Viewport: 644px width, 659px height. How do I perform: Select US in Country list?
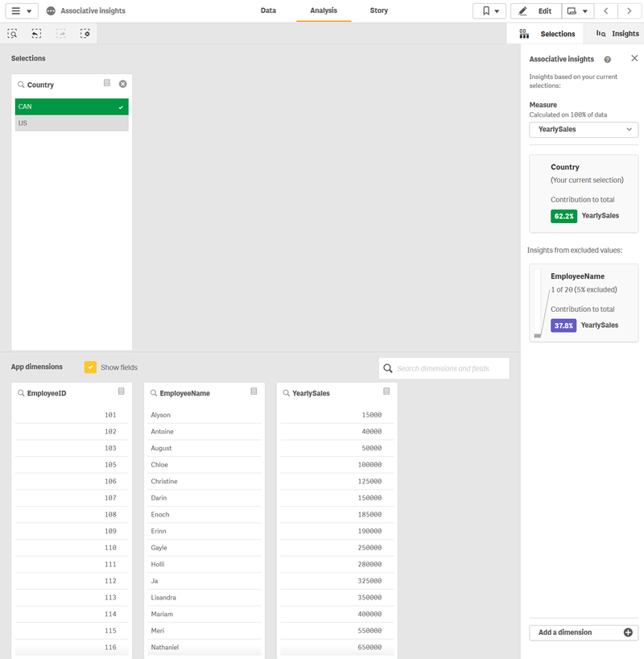click(72, 123)
